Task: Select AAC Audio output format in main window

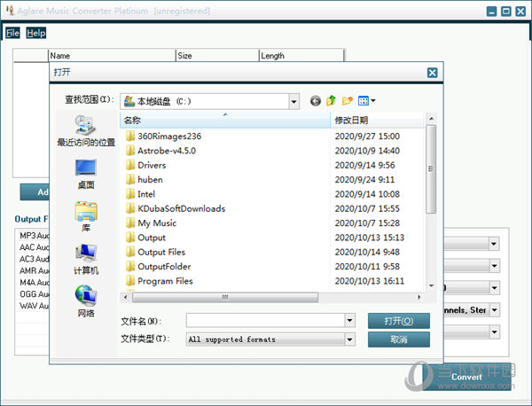Action: click(35, 247)
